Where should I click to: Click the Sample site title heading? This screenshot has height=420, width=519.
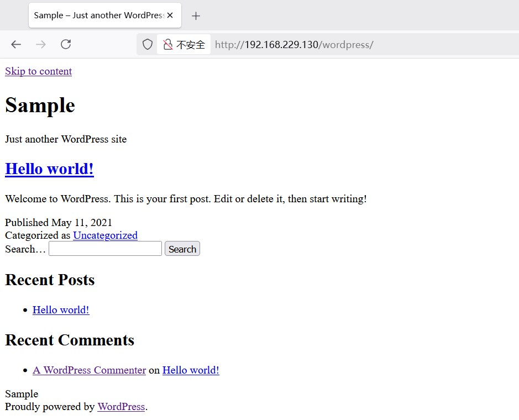tap(40, 106)
